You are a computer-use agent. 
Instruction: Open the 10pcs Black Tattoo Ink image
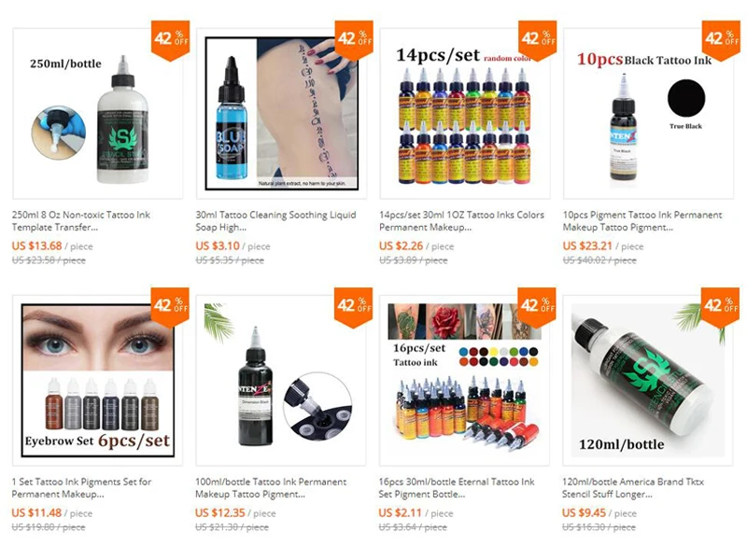click(648, 113)
